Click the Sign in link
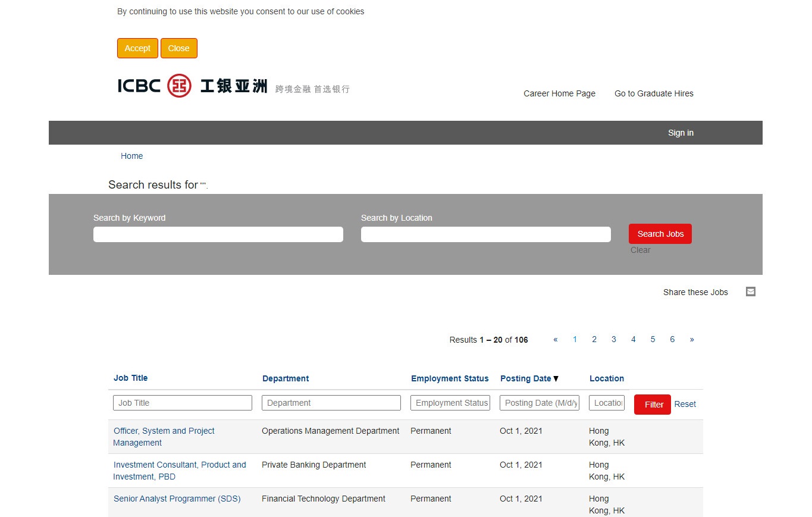The width and height of the screenshot is (812, 517). [x=681, y=133]
